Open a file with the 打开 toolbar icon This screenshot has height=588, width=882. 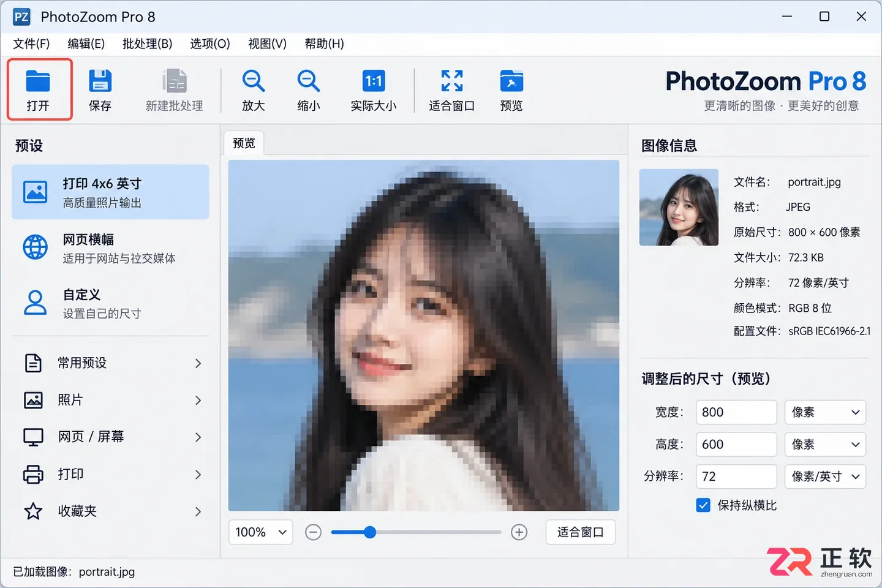coord(39,89)
